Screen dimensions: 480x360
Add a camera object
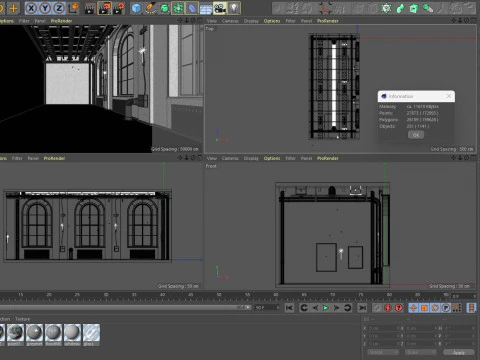tap(220, 8)
